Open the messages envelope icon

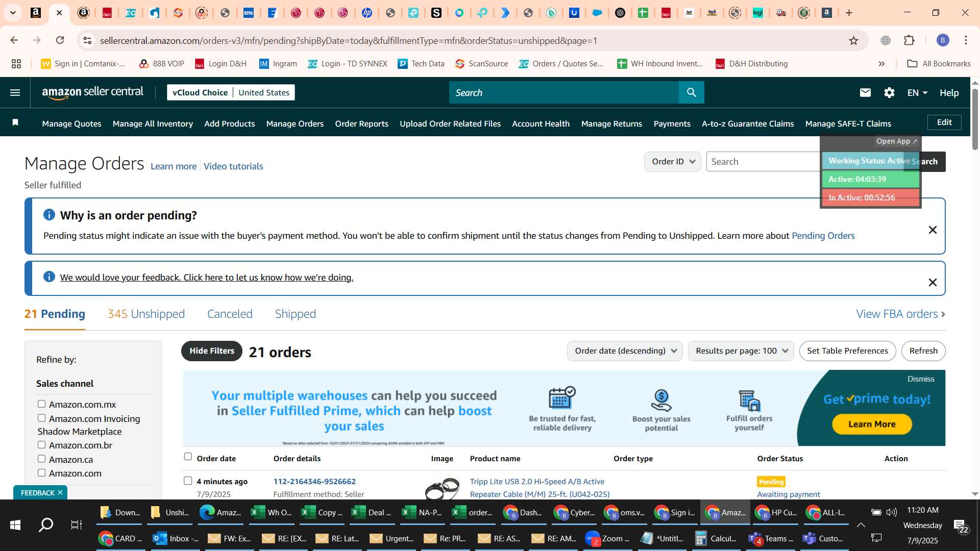[865, 92]
